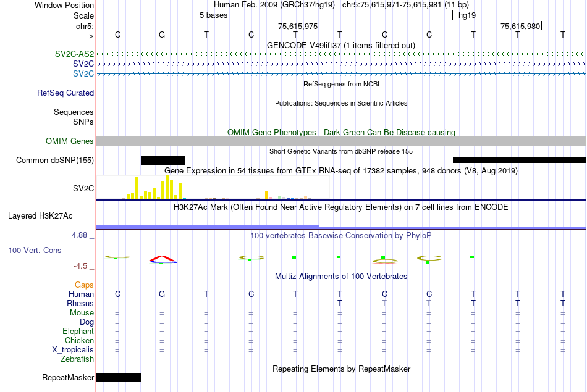Click the gray OMIM Genes item bar
Image resolution: width=587 pixels, height=392 pixels.
342,141
